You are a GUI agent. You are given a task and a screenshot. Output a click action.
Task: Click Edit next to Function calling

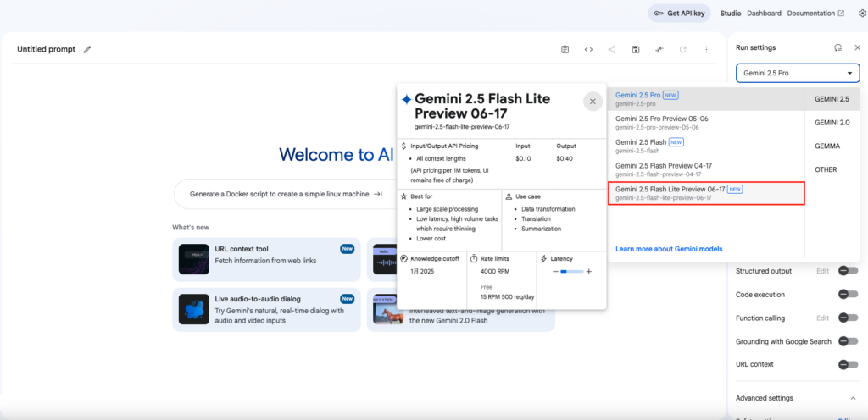[x=822, y=318]
